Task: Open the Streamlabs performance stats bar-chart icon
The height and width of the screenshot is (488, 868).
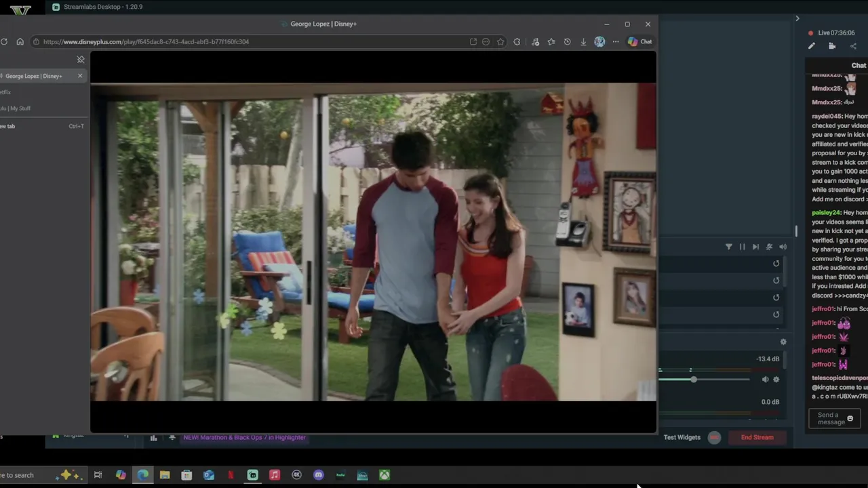Action: (153, 438)
